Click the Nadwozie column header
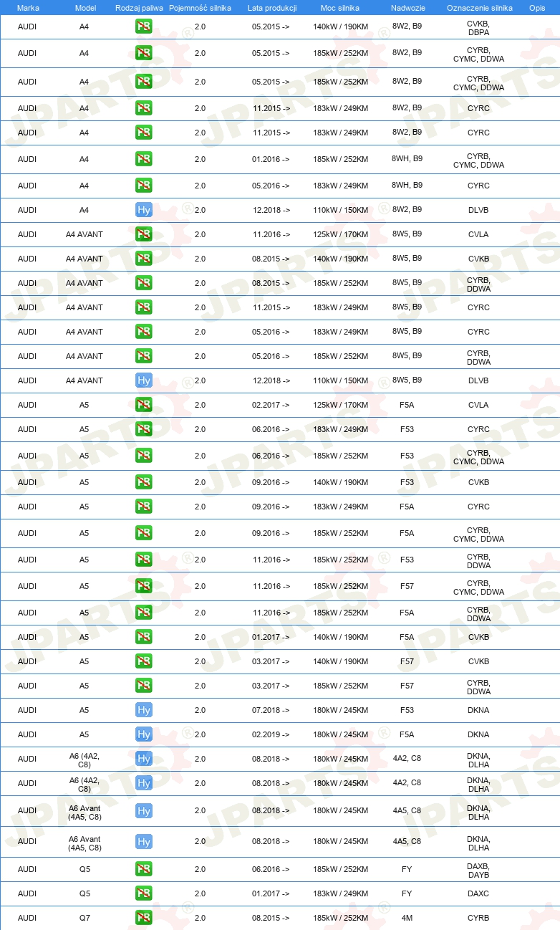The image size is (560, 930). (x=407, y=8)
